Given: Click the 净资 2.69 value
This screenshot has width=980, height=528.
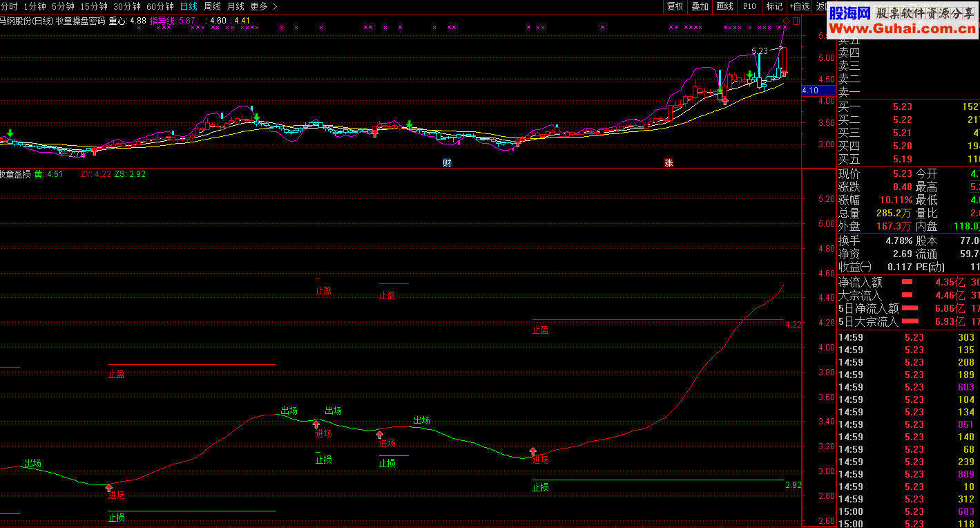Looking at the screenshot, I should (x=902, y=254).
